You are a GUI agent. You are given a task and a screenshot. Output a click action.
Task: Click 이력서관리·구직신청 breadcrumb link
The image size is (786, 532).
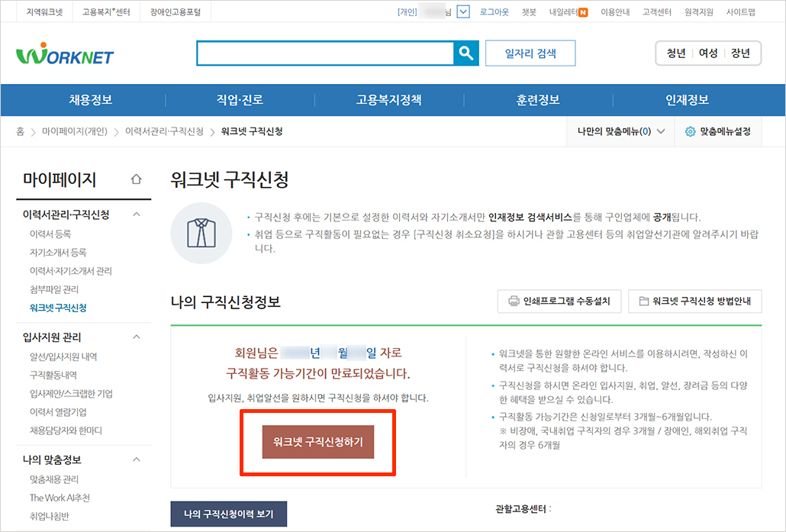(164, 131)
